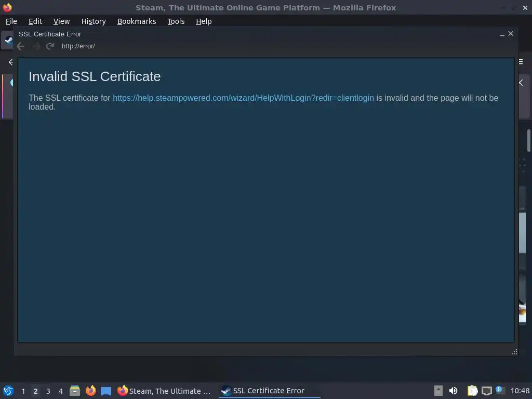Click the back arrow in SSL error window

[21, 46]
